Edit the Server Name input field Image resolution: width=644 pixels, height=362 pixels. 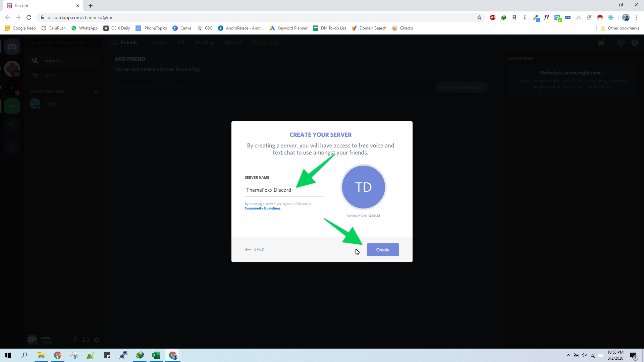click(284, 190)
